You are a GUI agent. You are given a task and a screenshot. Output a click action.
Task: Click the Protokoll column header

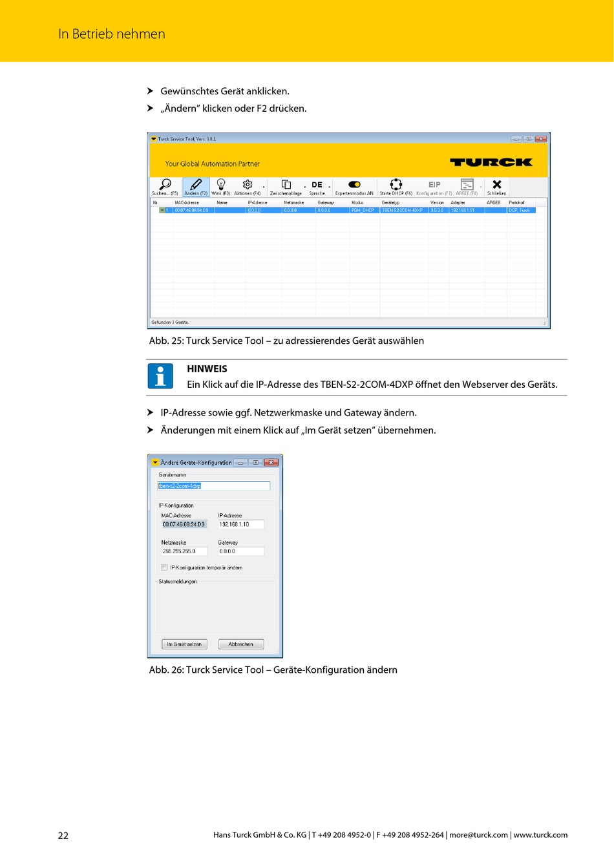click(x=517, y=203)
